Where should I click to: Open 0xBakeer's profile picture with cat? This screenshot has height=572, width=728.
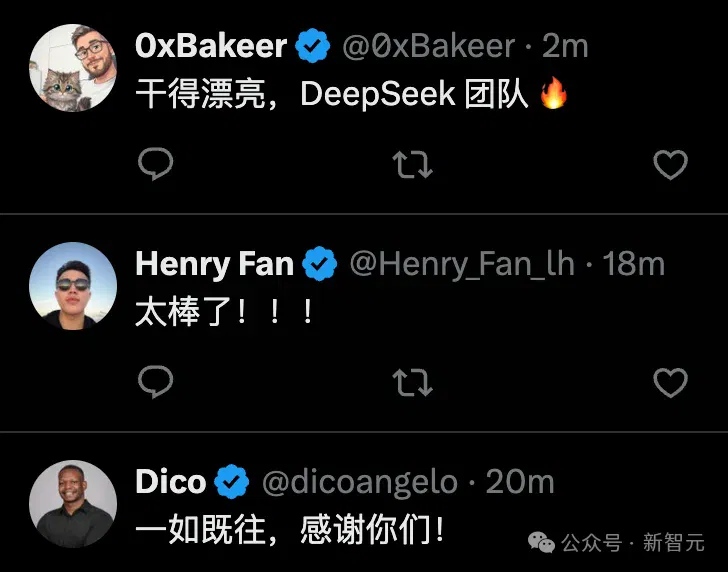[73, 68]
